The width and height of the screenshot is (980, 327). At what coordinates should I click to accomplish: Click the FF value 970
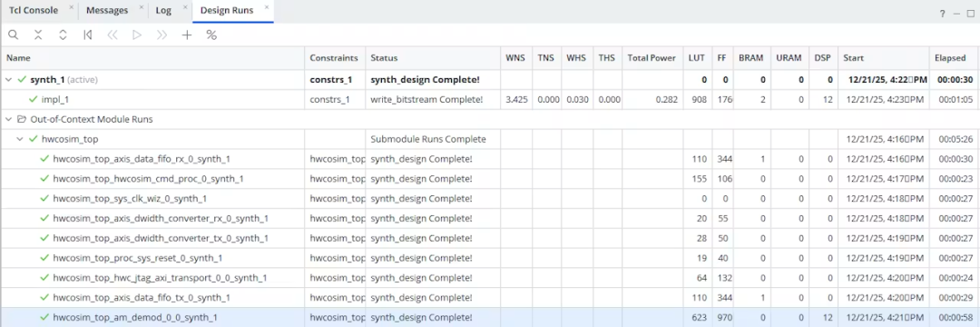[x=725, y=317]
